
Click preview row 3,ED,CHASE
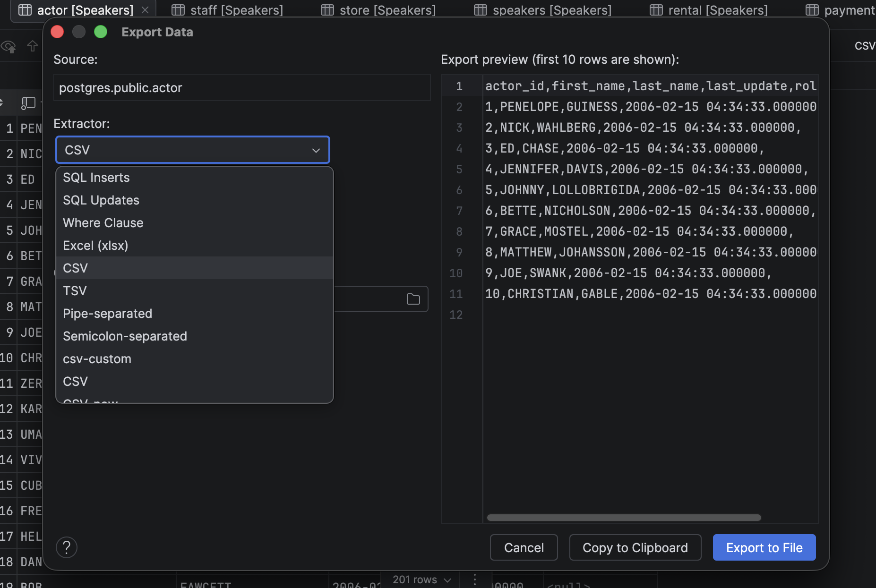coord(625,148)
